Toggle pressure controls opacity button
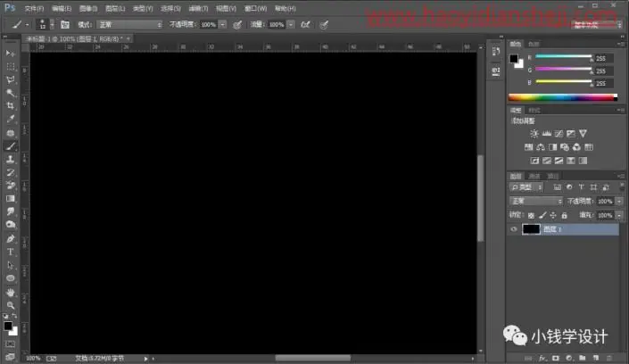Screen dimensions: 629x364 coord(237,25)
